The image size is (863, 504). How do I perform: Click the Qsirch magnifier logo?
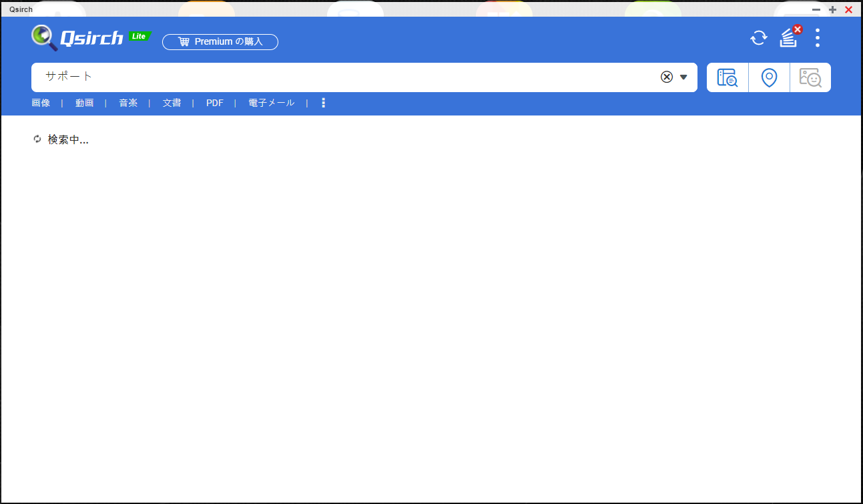click(44, 37)
